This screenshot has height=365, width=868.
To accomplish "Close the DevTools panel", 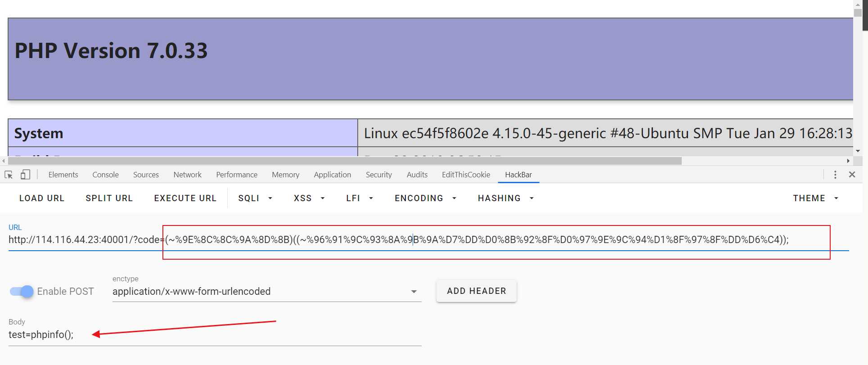I will coord(852,175).
